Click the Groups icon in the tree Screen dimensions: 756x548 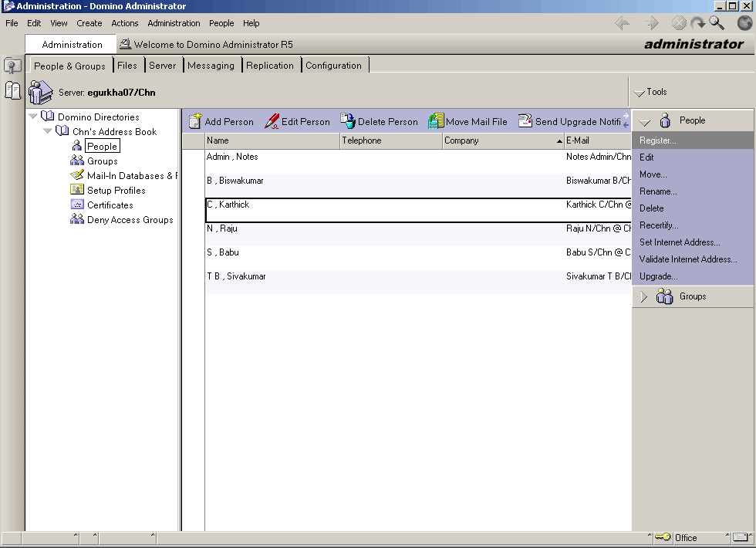point(76,161)
